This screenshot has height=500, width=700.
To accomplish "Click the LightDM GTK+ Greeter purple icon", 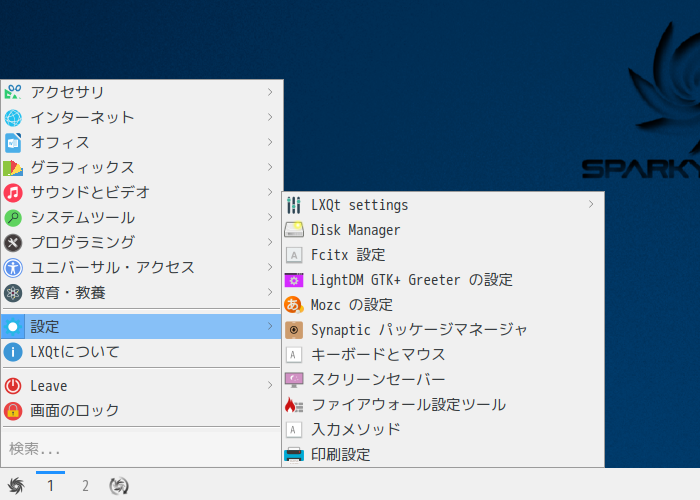I will [x=294, y=280].
